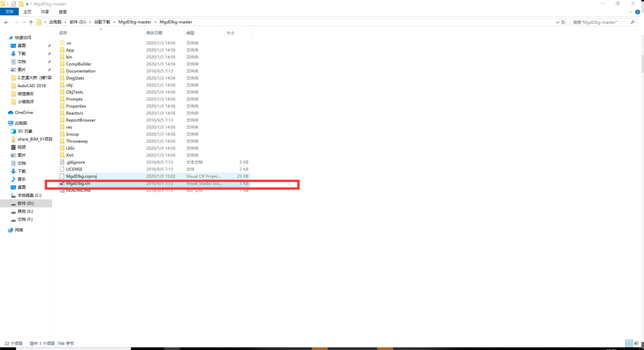
Task: Click 谷歌下载 in the address breadcrumb
Action: [102, 22]
